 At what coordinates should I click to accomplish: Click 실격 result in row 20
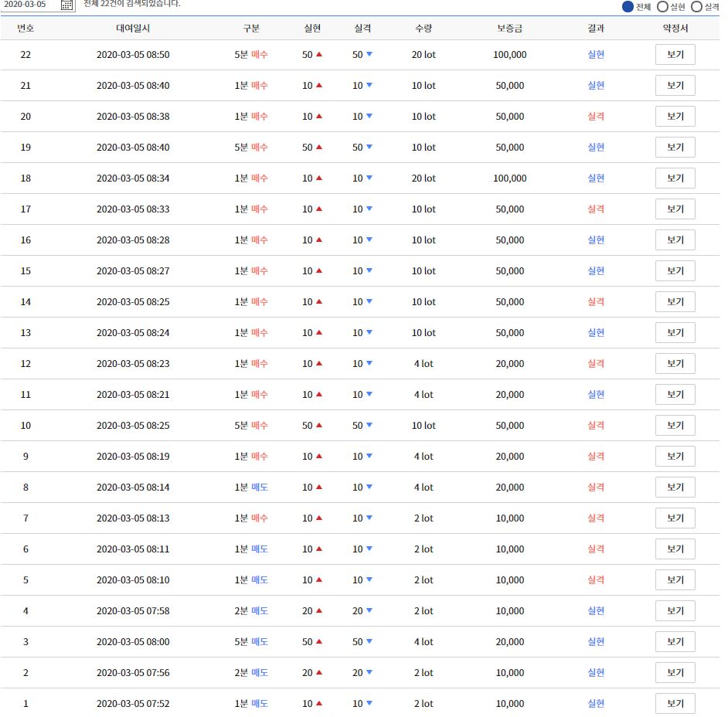point(596,116)
